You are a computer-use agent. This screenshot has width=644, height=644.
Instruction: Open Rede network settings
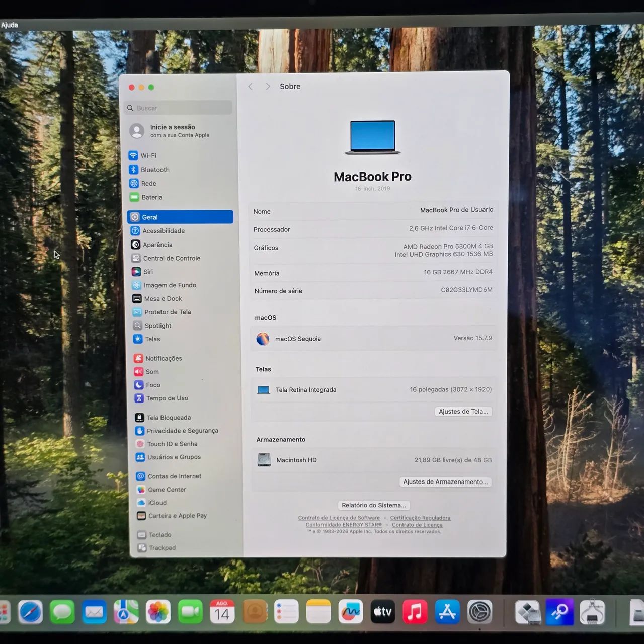pos(143,183)
